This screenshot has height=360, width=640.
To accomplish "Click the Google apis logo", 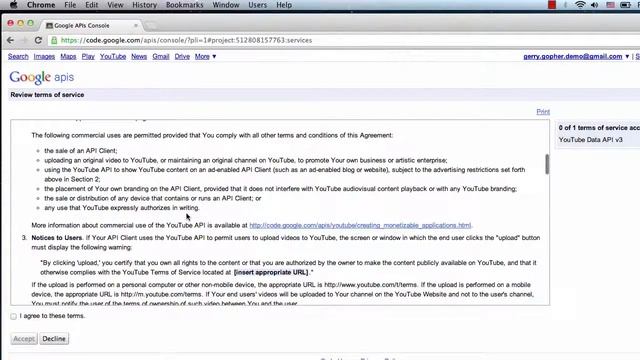I will click(x=42, y=77).
